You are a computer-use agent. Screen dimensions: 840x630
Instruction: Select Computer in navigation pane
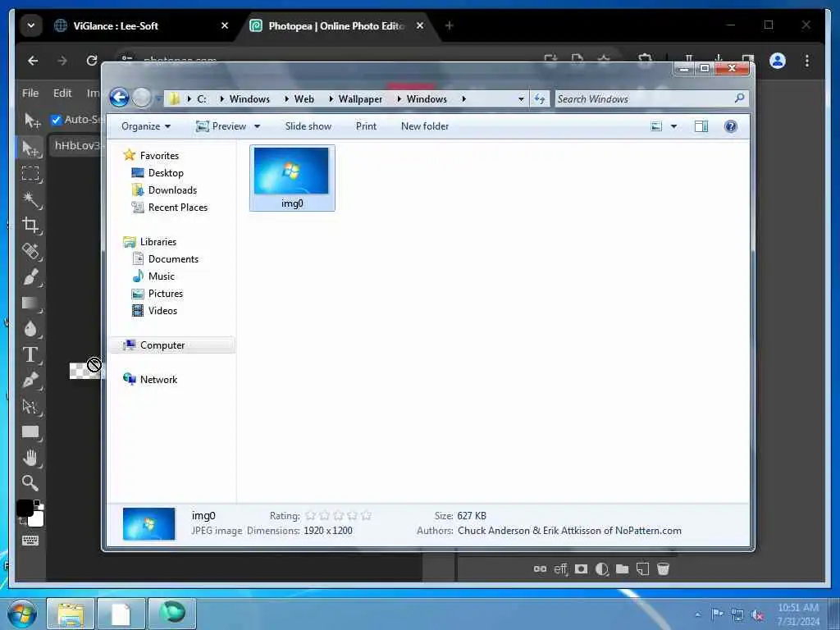coord(172,345)
